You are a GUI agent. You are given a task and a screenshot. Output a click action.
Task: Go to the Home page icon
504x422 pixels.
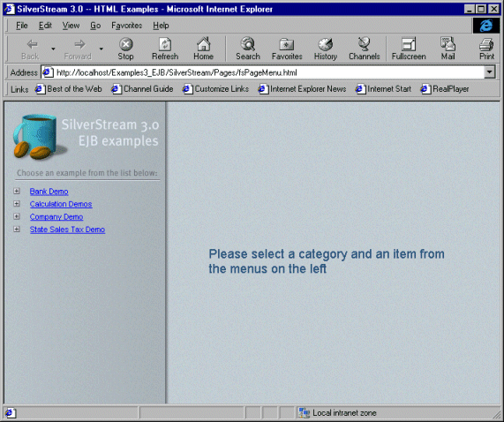click(x=204, y=44)
